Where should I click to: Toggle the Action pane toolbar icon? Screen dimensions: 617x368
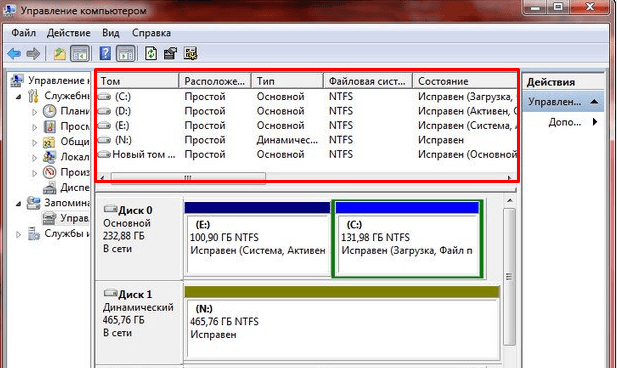126,54
